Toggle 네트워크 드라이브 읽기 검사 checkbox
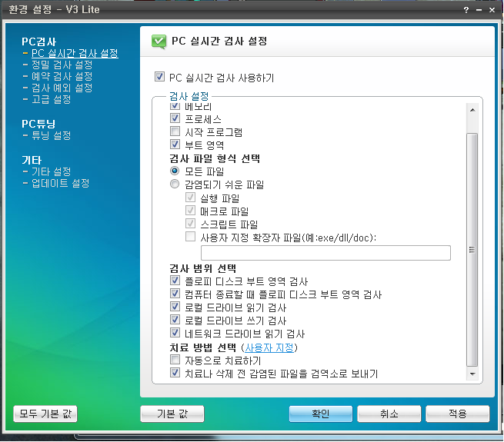 point(175,333)
